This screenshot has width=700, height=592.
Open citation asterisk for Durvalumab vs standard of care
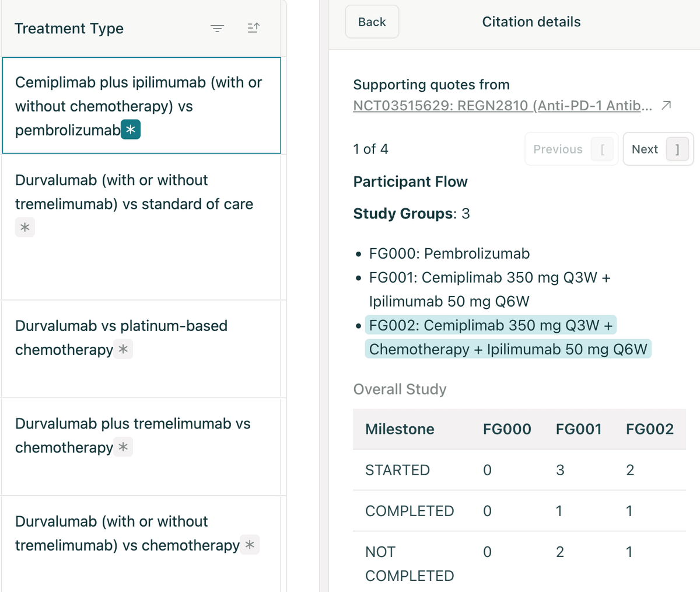coord(24,227)
